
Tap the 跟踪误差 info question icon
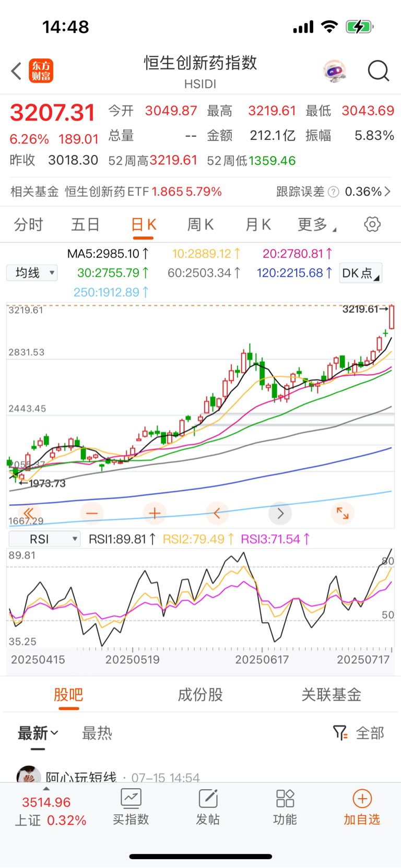point(333,192)
